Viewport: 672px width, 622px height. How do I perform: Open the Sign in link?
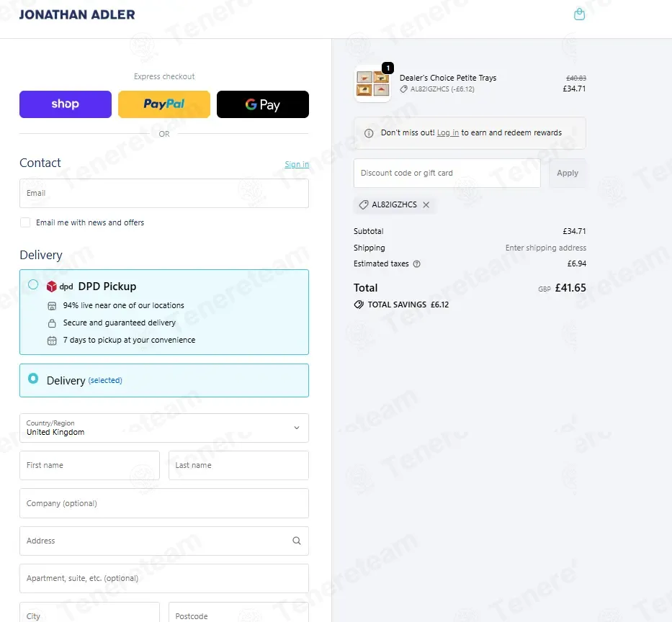[x=297, y=164]
